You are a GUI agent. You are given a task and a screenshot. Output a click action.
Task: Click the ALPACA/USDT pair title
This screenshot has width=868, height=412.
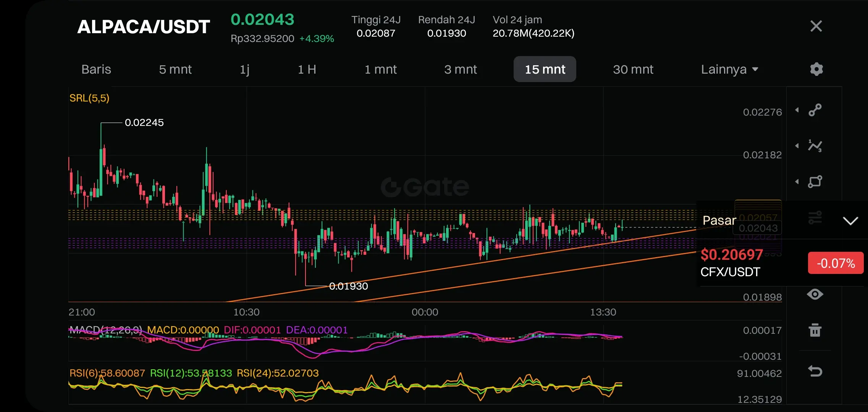(x=144, y=27)
